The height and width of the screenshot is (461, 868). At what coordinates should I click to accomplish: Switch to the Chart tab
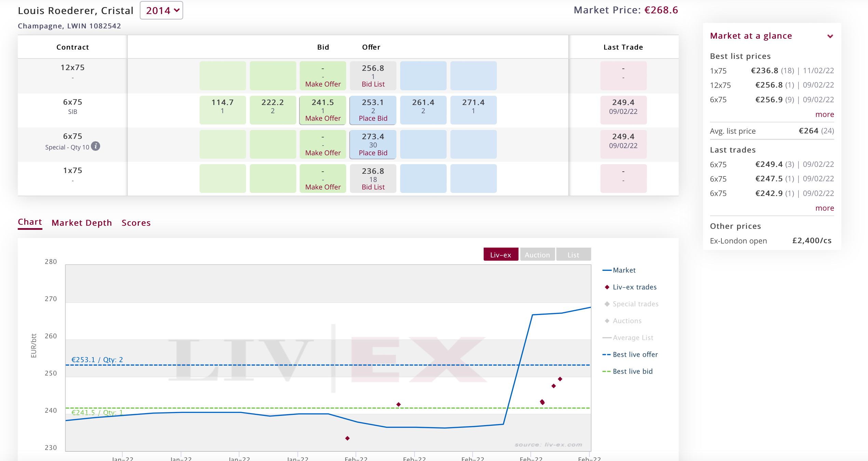click(x=30, y=222)
